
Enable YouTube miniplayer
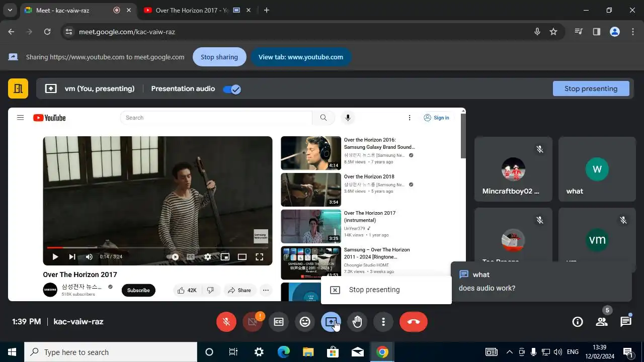click(225, 257)
